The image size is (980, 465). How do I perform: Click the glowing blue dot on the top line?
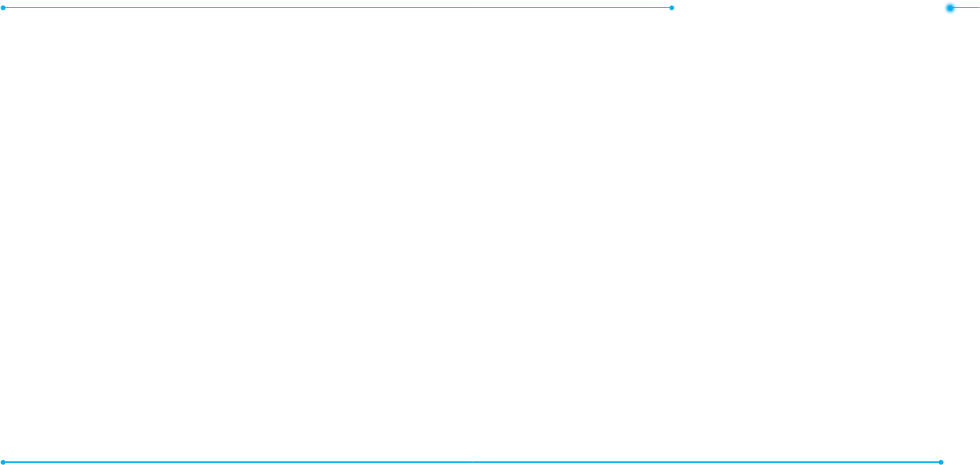click(x=950, y=8)
